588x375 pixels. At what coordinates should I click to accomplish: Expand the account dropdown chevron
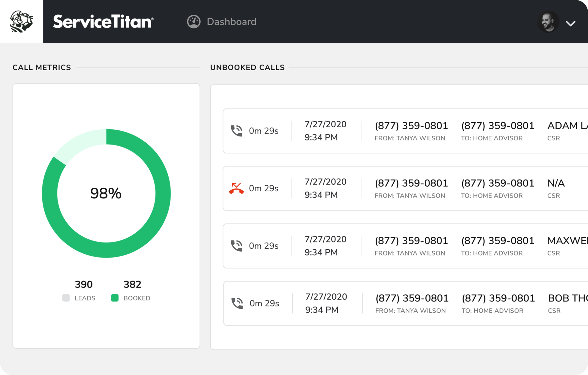[571, 23]
